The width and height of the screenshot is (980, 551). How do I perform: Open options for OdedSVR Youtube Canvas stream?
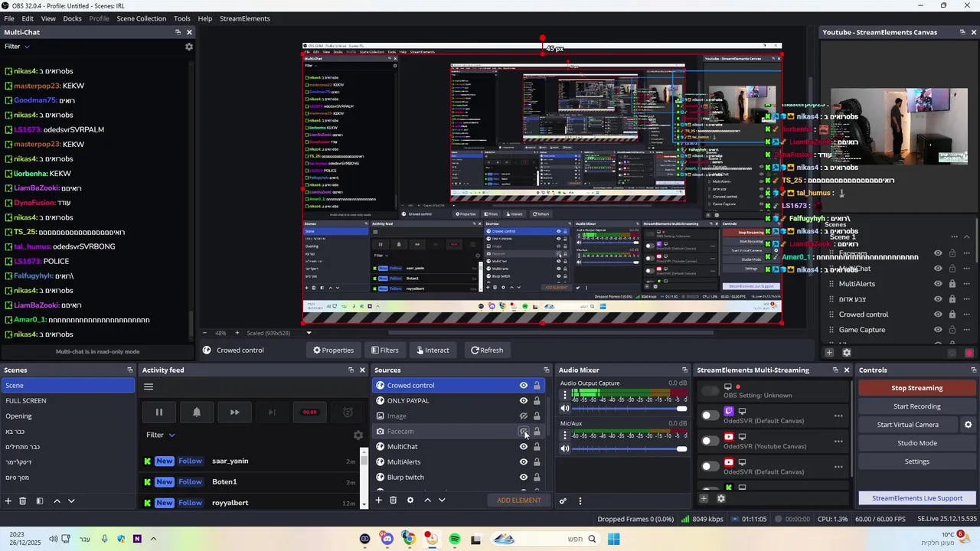(838, 442)
